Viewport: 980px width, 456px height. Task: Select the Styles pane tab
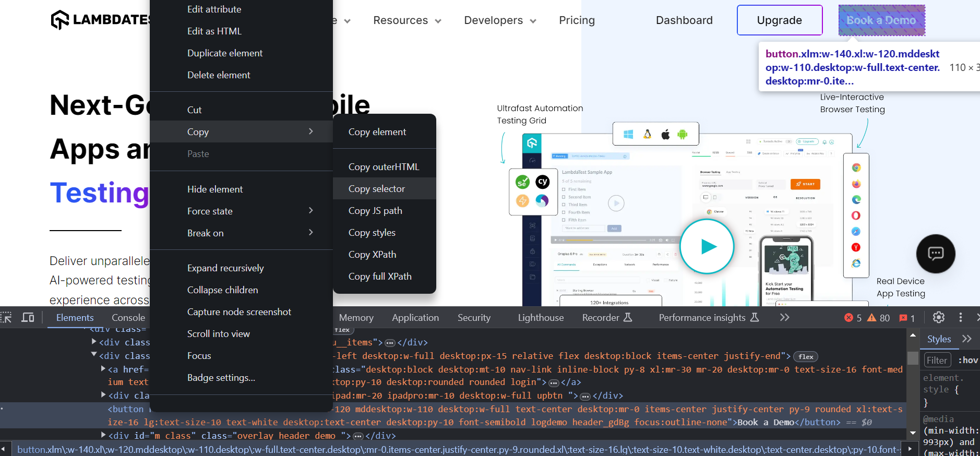939,339
